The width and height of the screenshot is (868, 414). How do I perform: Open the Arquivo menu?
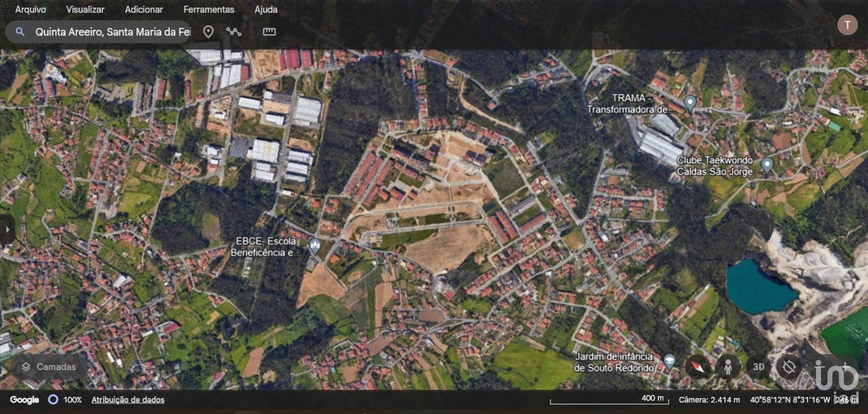(x=30, y=10)
